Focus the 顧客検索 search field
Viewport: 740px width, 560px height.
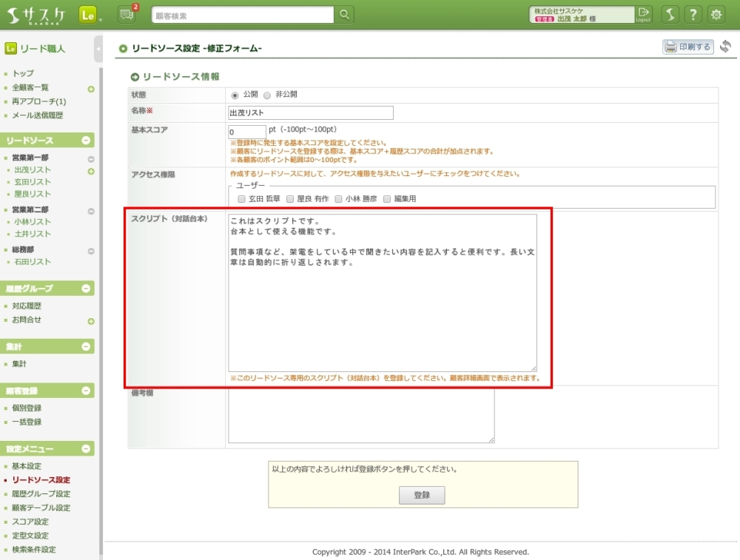(x=243, y=15)
